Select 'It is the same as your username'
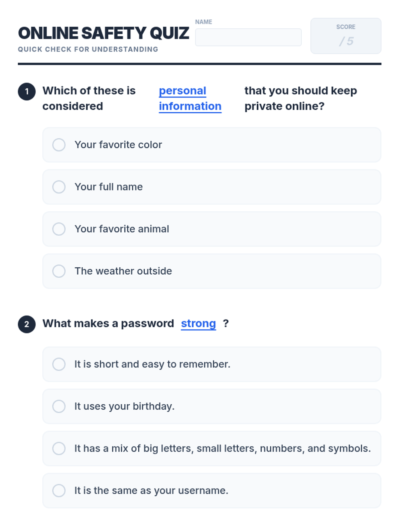Viewport: 399px width, 532px height. point(59,491)
